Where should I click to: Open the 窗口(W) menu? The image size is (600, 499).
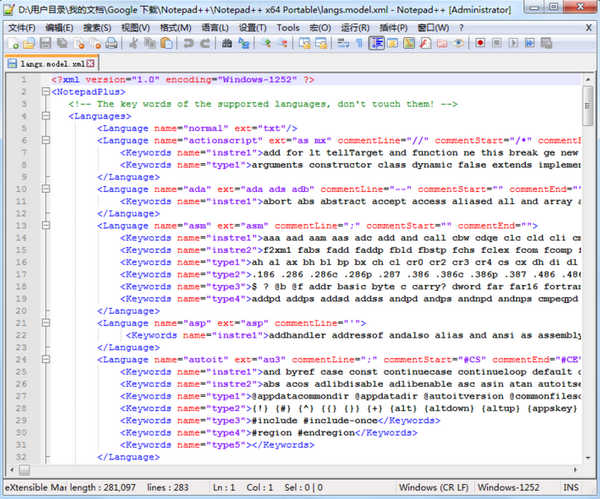click(x=433, y=28)
